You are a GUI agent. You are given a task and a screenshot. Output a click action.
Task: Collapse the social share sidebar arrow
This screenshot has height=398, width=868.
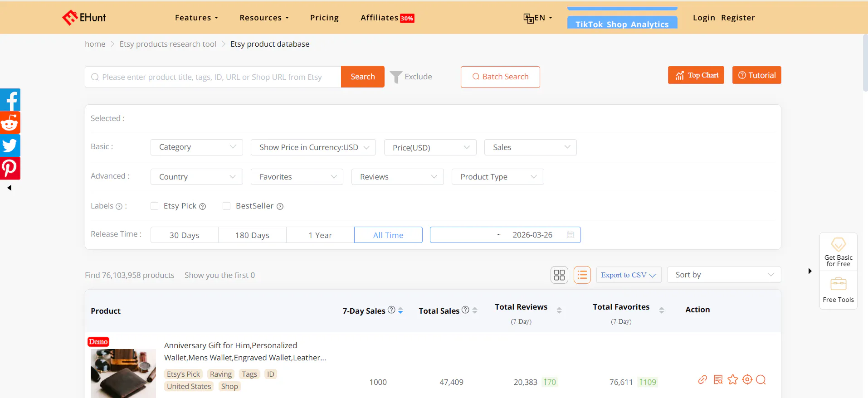9,188
